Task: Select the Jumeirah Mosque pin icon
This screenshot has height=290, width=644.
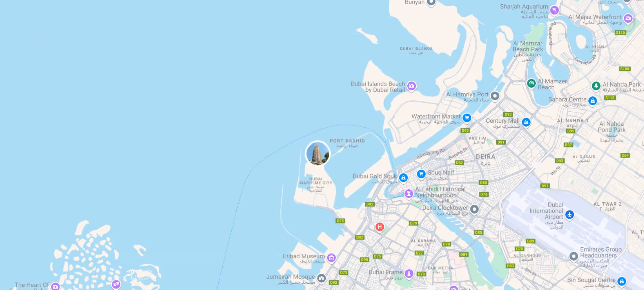Action: click(321, 278)
